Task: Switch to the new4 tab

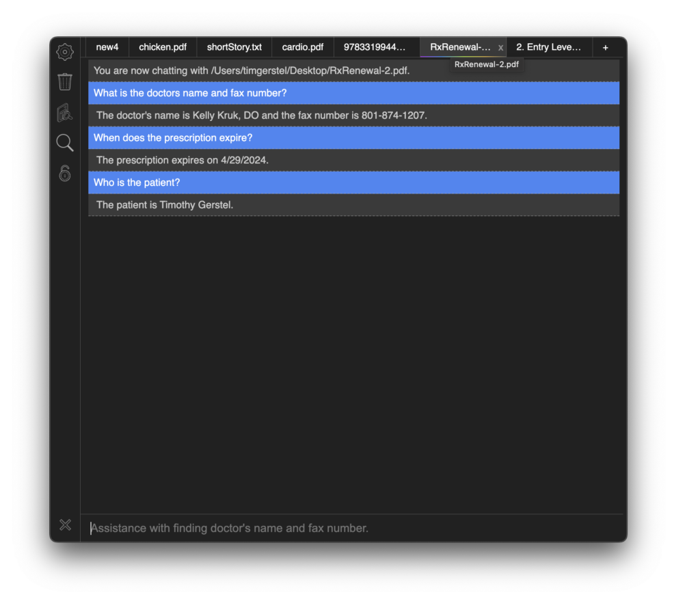Action: tap(107, 47)
